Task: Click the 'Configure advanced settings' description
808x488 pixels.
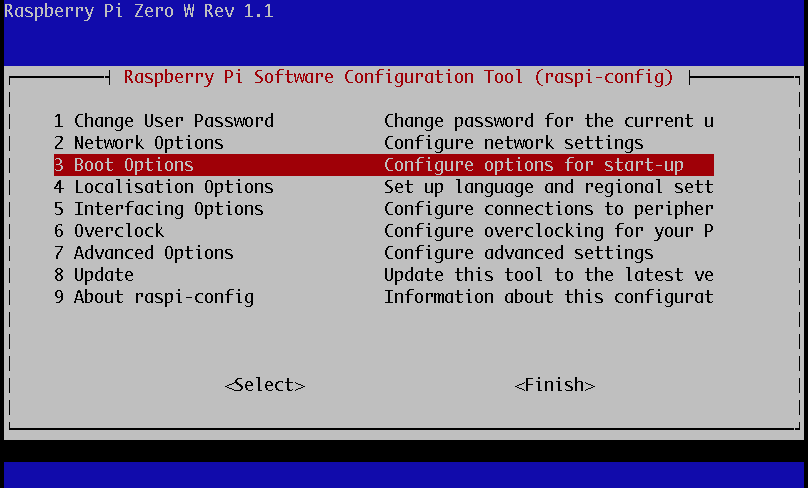Action: (x=518, y=253)
